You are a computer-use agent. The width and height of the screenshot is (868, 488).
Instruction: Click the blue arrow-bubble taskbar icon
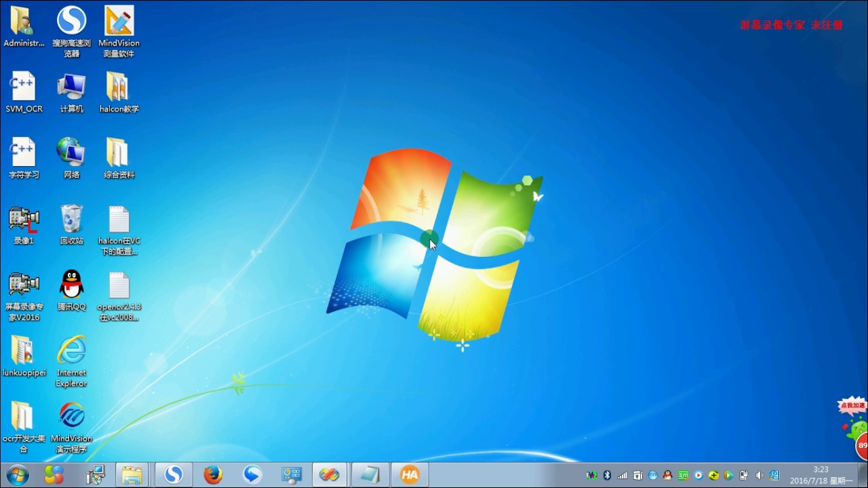point(252,474)
